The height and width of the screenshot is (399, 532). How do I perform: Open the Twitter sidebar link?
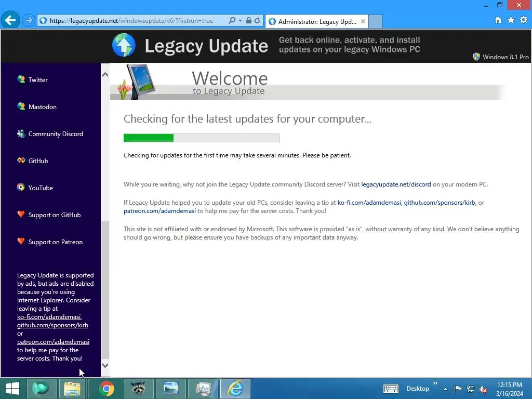tap(37, 79)
